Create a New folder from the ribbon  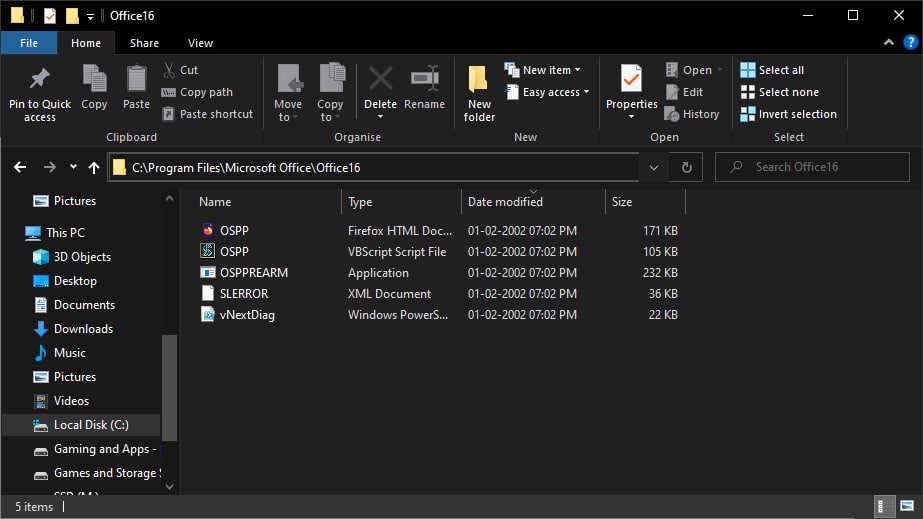pyautogui.click(x=479, y=93)
